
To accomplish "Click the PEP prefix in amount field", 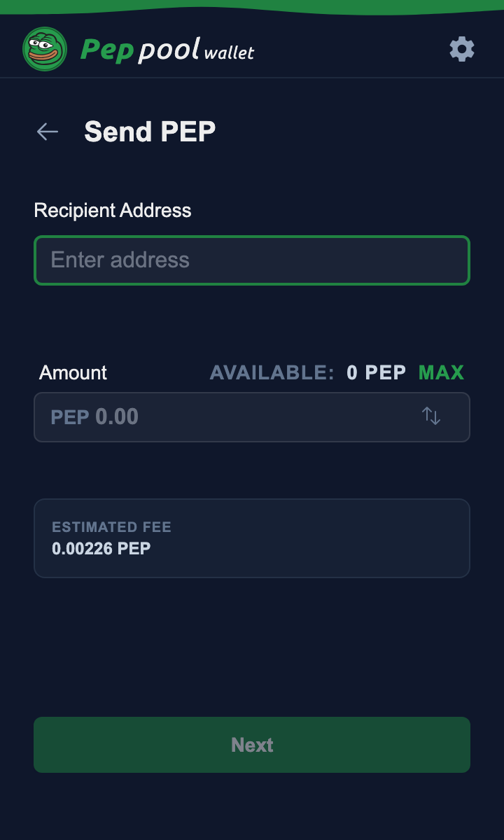I will tap(69, 417).
